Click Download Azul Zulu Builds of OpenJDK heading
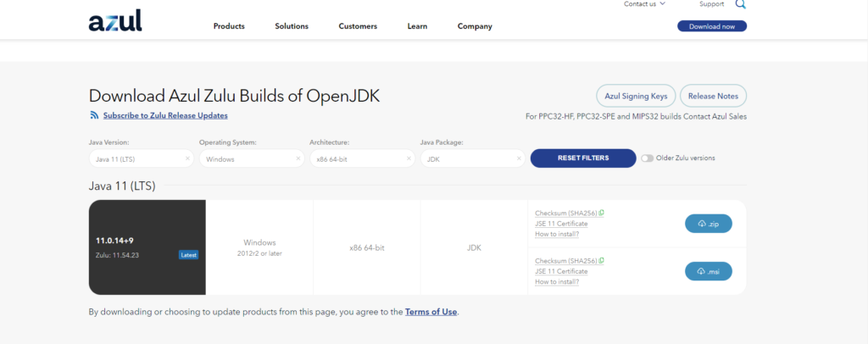 coord(234,96)
